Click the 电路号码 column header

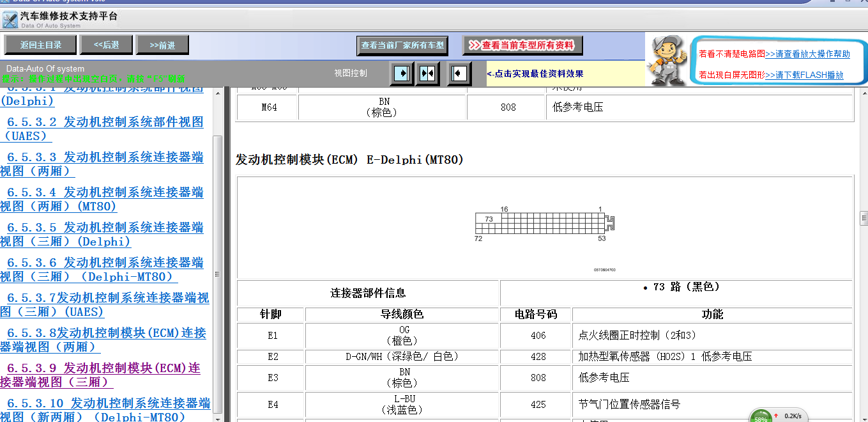(536, 315)
